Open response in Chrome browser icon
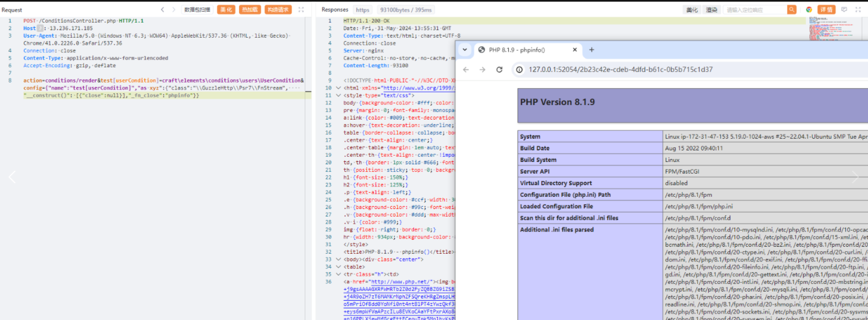 809,9
